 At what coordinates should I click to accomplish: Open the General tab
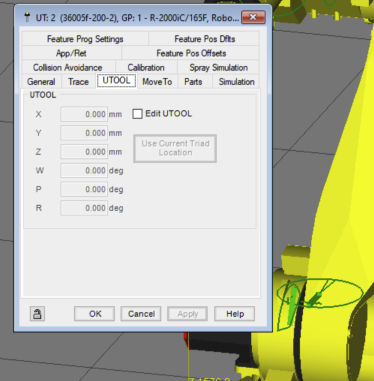point(41,82)
